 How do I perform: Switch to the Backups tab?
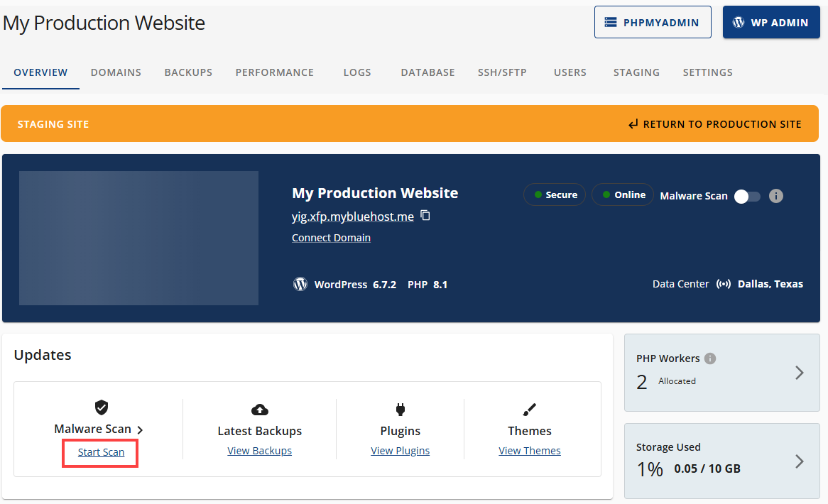(188, 72)
